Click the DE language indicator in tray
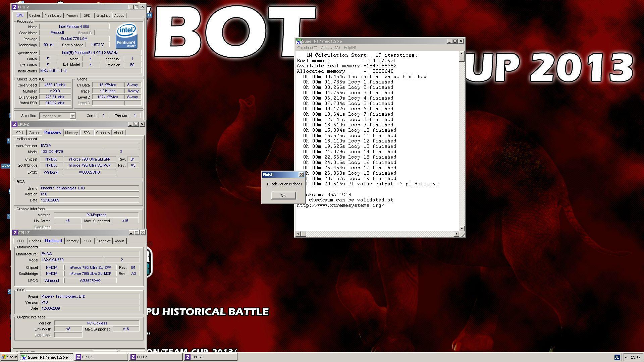Viewport: 644px width, 362px height. pyautogui.click(x=617, y=357)
